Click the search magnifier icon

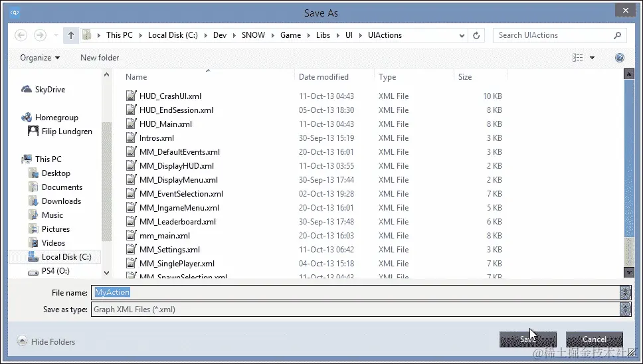(618, 35)
